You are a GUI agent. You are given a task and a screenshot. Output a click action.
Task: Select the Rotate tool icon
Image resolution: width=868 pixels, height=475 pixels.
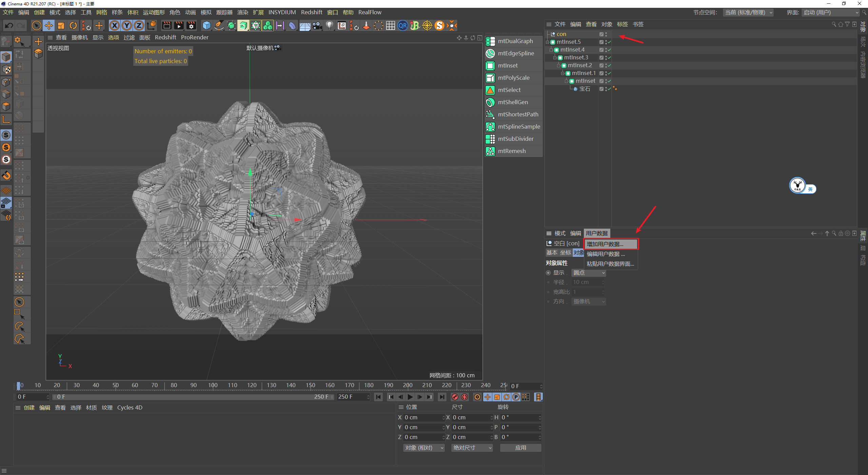73,25
